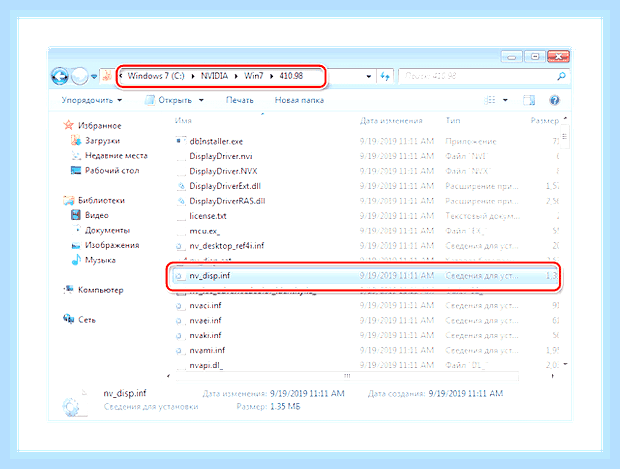The image size is (620, 469).
Task: Click the change view icon
Action: click(x=490, y=100)
